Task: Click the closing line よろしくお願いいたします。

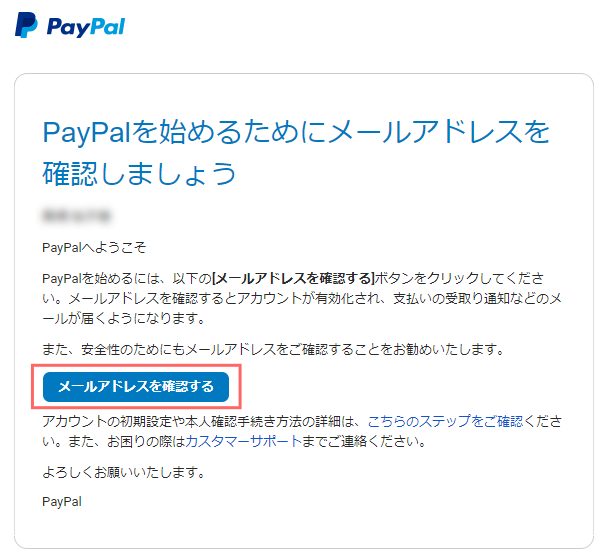Action: click(124, 472)
